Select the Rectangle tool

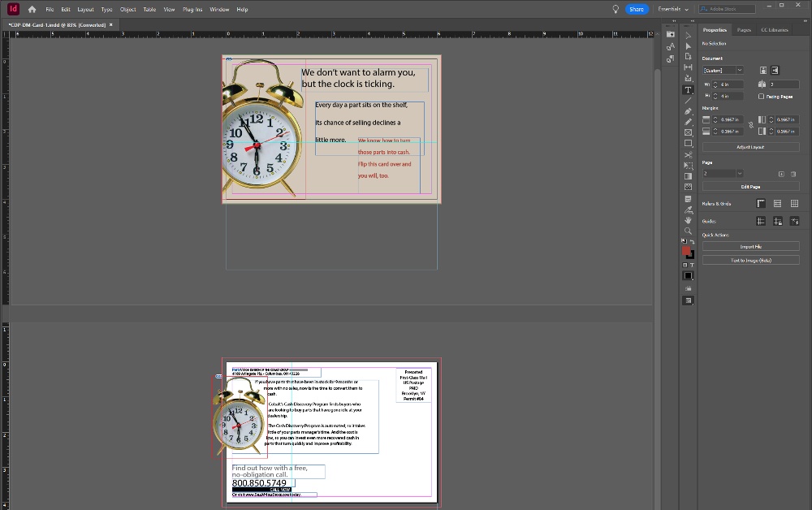[688, 144]
